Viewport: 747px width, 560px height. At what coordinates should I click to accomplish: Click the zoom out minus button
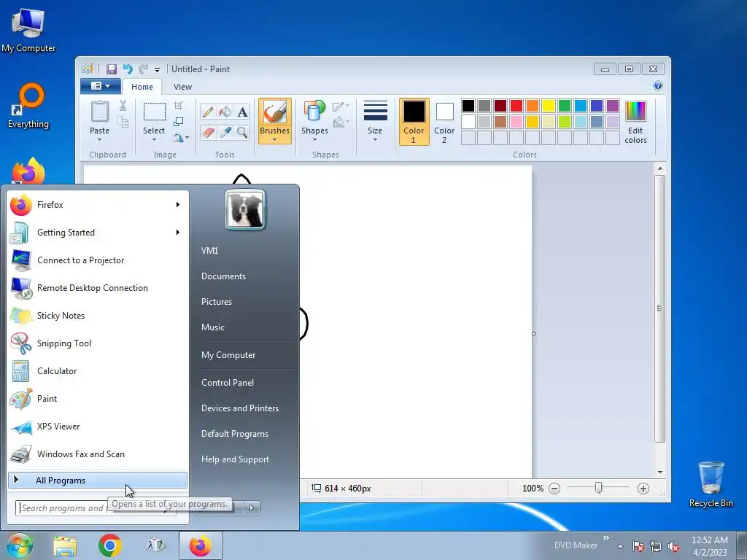[554, 489]
